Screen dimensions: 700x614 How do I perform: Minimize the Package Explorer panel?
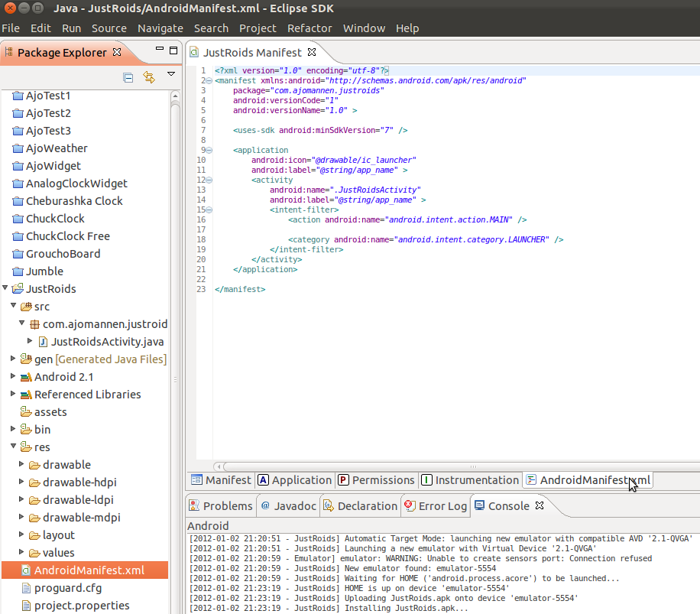160,49
